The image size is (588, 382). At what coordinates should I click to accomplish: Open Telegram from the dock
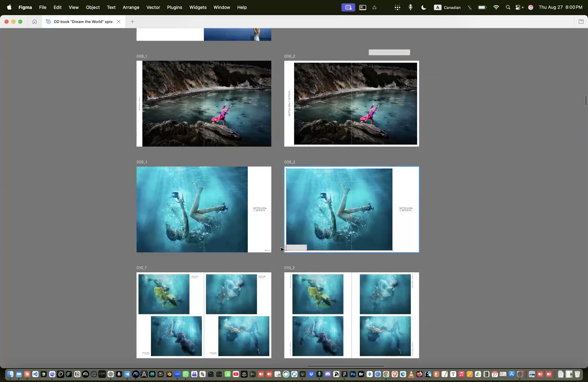pyautogui.click(x=127, y=374)
